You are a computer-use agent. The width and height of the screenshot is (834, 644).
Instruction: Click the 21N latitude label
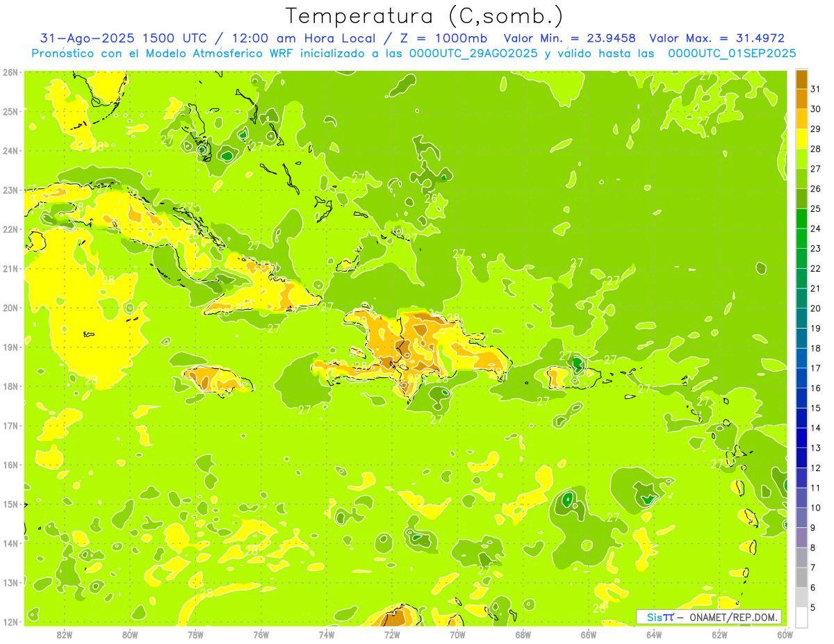[x=10, y=269]
